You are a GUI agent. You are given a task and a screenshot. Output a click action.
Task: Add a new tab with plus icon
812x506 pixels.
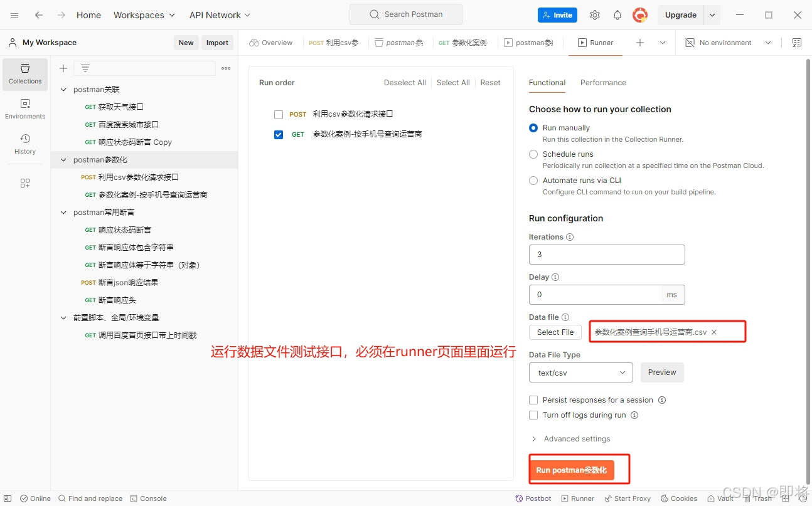click(x=640, y=43)
